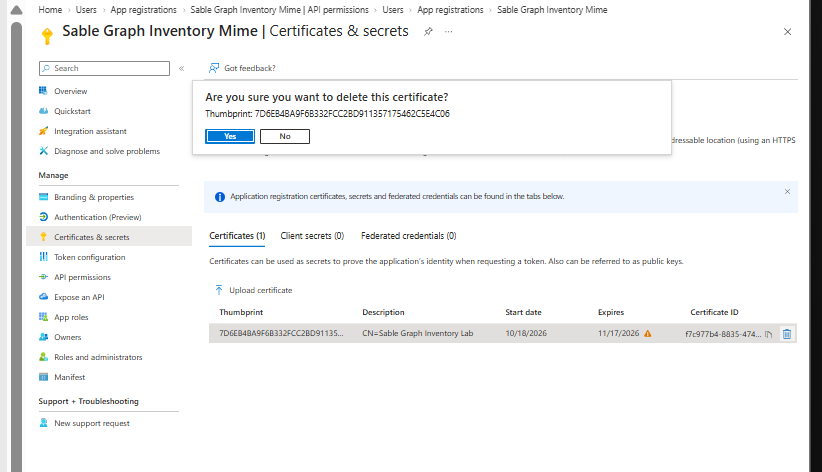The image size is (822, 472).
Task: Open Got feedback?
Action: (250, 68)
